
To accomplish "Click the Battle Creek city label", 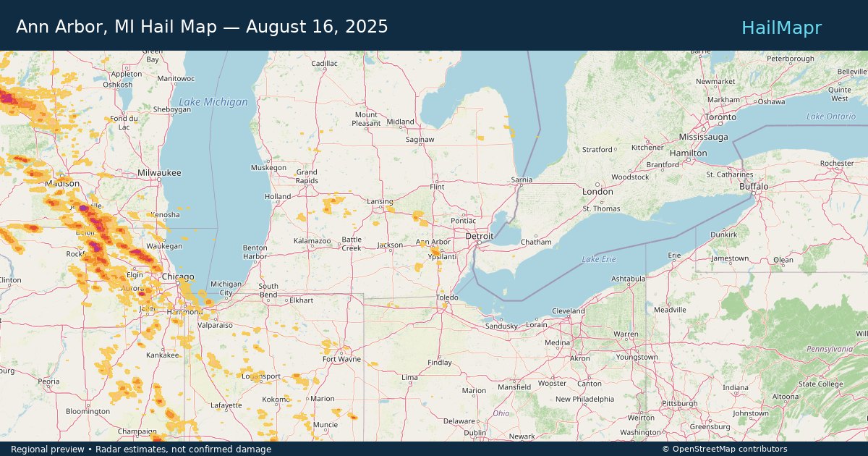I will pos(352,244).
